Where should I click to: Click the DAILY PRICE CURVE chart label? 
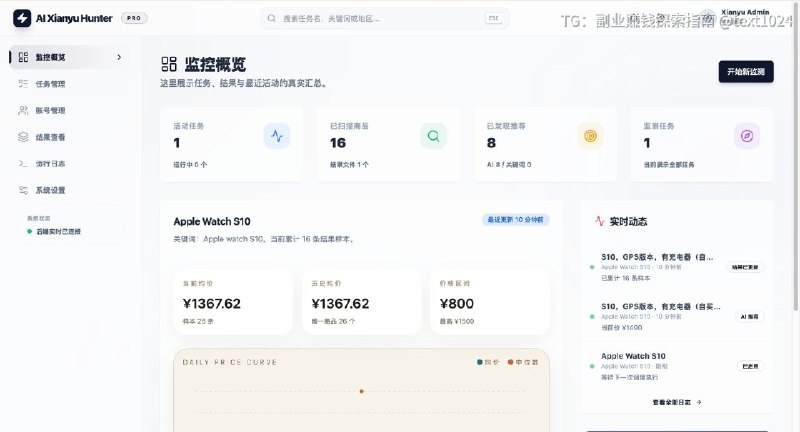(x=230, y=362)
